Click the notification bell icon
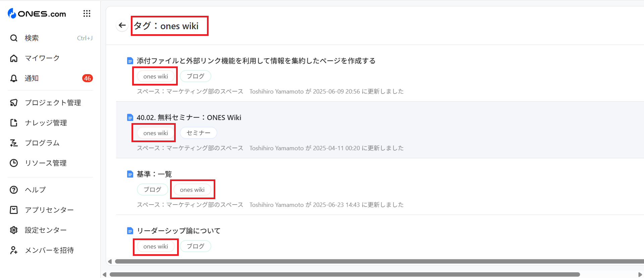The height and width of the screenshot is (278, 644). (x=14, y=78)
